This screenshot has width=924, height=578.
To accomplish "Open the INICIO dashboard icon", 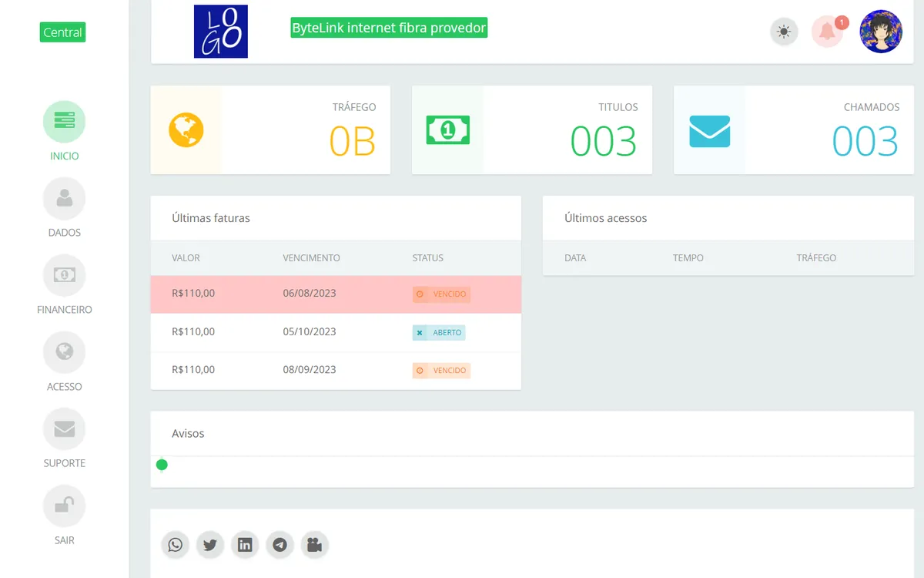I will [x=64, y=122].
